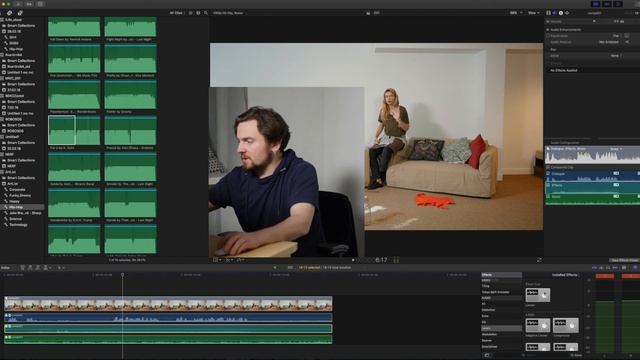Select the Limiter effect thumbnail
The width and height of the screenshot is (640, 360).
[538, 295]
